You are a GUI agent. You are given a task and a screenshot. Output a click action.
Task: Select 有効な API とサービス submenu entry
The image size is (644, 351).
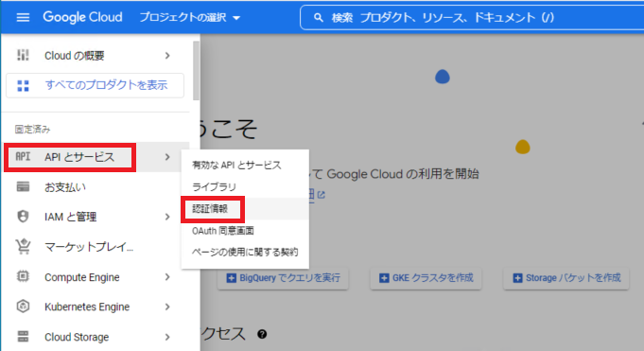[x=245, y=166]
